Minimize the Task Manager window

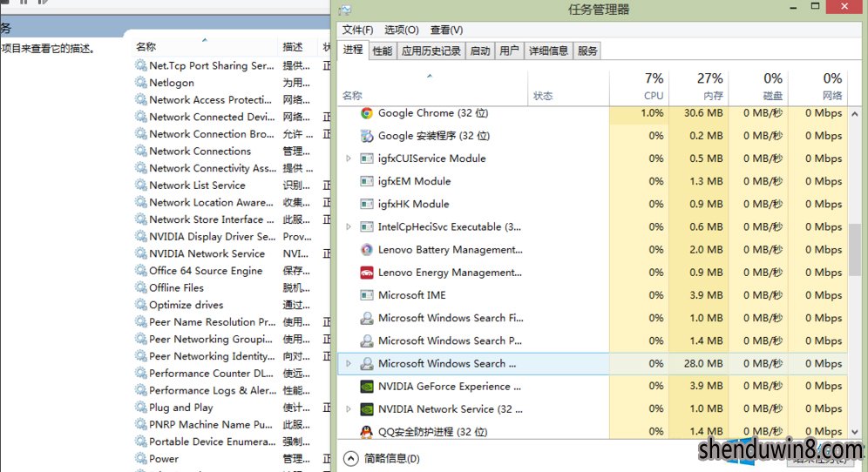(793, 8)
